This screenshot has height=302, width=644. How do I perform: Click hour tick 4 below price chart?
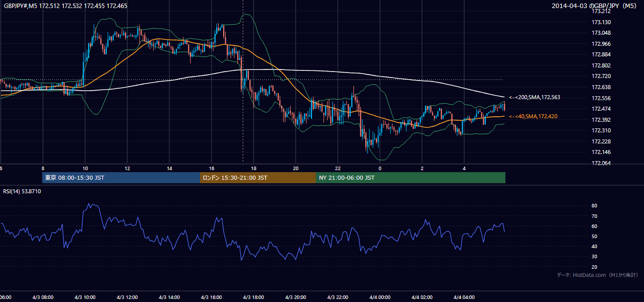point(465,168)
